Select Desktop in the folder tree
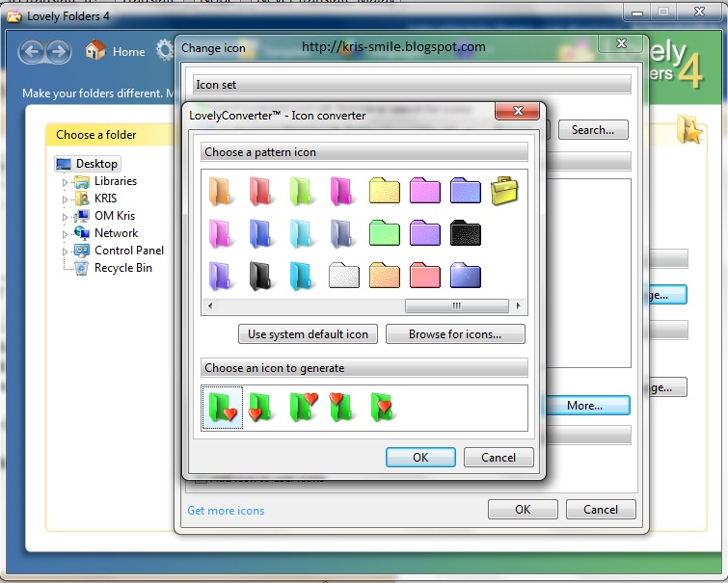The image size is (728, 583). click(x=88, y=164)
